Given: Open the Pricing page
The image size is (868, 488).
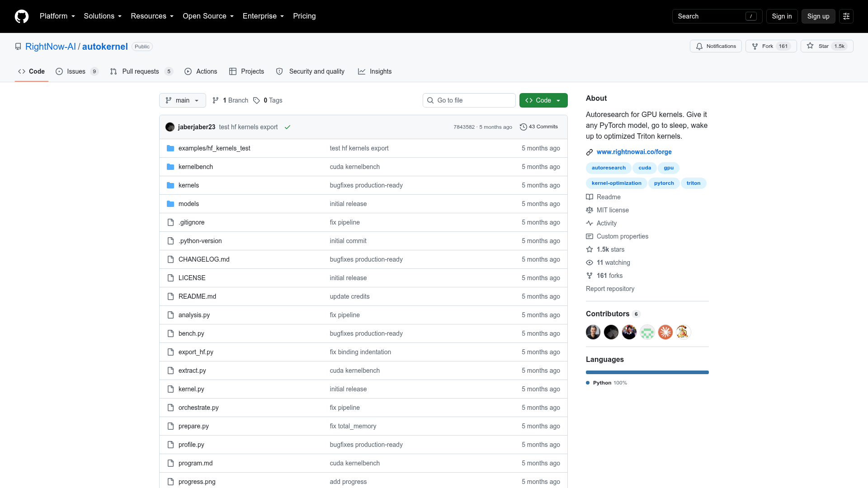Looking at the screenshot, I should (304, 16).
